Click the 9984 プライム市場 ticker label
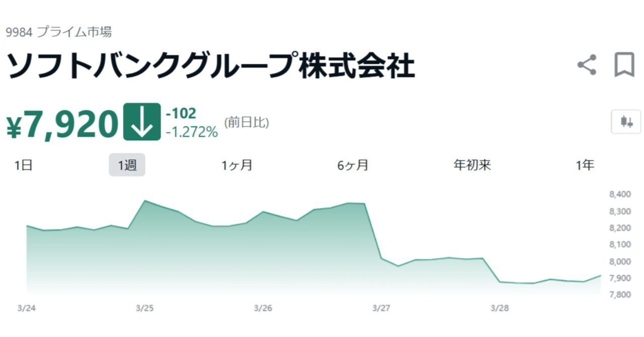 [59, 32]
